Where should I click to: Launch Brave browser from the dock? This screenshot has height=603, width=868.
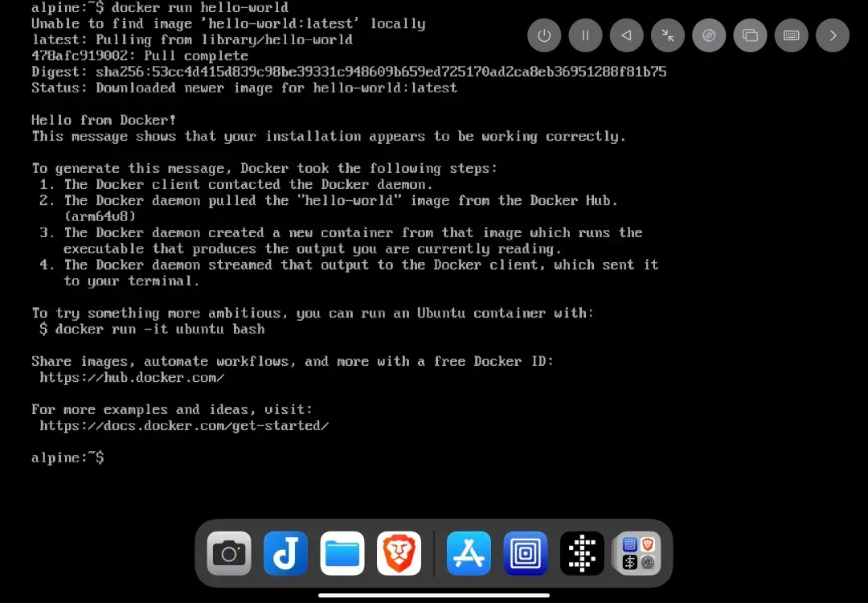click(399, 553)
